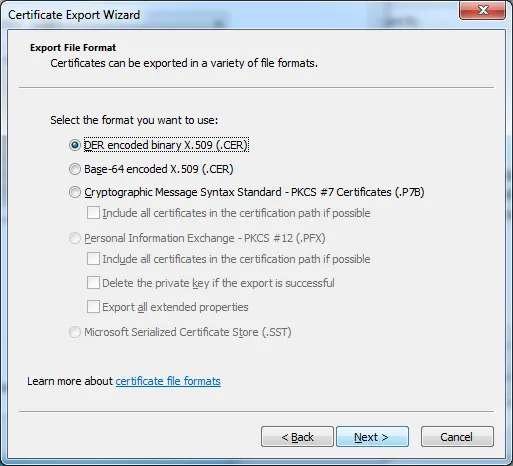This screenshot has height=466, width=513.
Task: Click 'Select the format you want to use:' text
Action: coord(134,120)
